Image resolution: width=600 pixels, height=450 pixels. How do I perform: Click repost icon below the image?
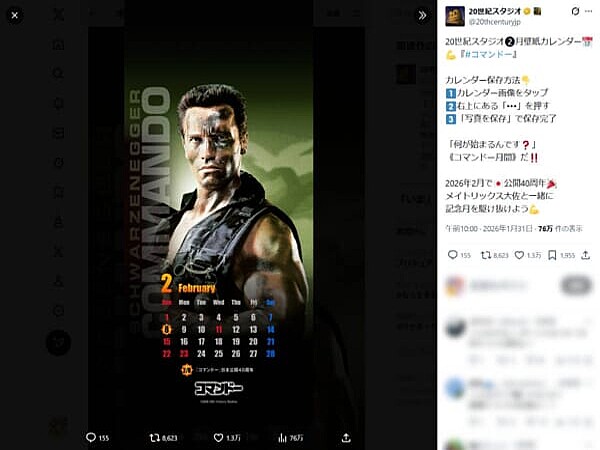(x=154, y=437)
